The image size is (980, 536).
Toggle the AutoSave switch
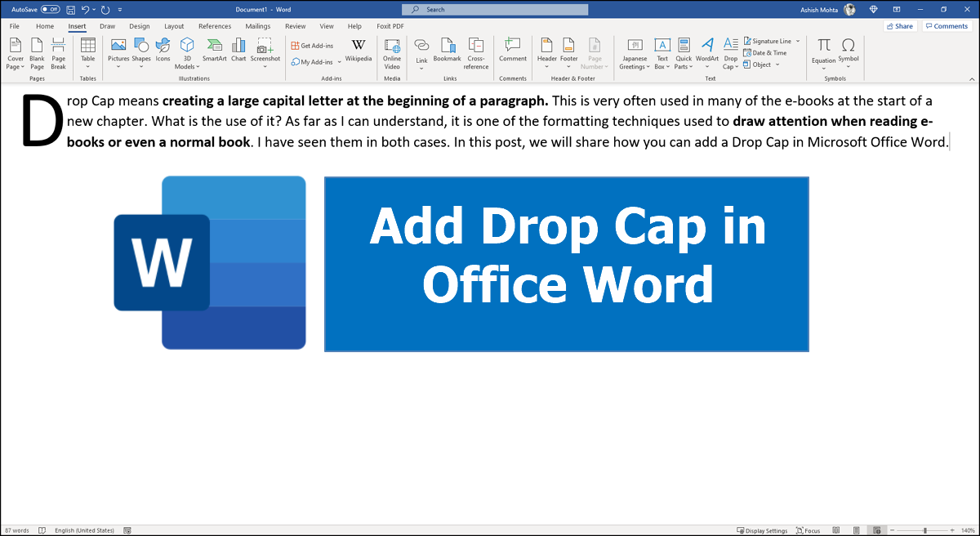tap(50, 10)
